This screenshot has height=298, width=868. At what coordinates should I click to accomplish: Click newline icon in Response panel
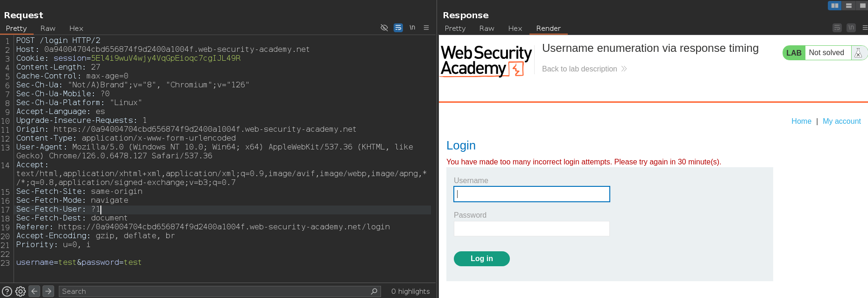tap(851, 28)
